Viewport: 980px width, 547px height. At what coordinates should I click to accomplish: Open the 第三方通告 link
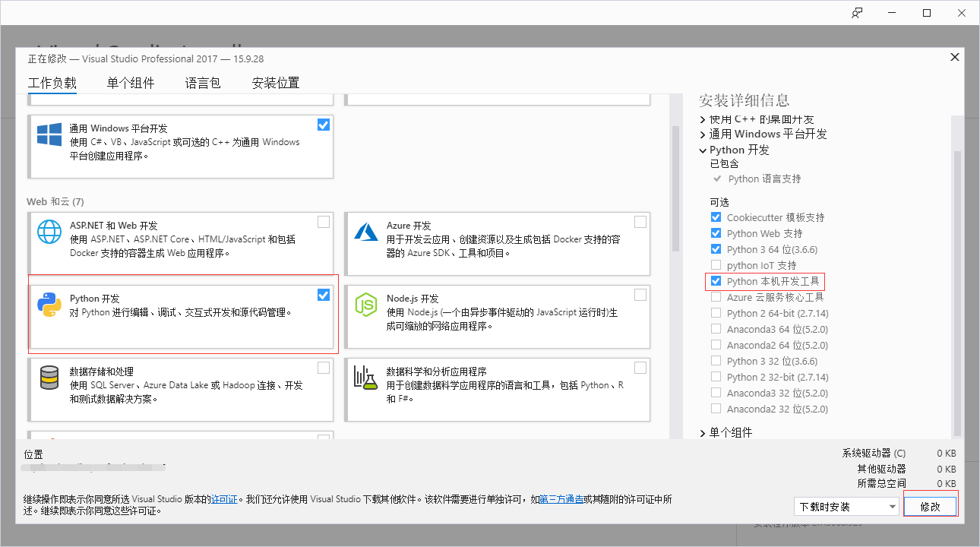coord(560,499)
